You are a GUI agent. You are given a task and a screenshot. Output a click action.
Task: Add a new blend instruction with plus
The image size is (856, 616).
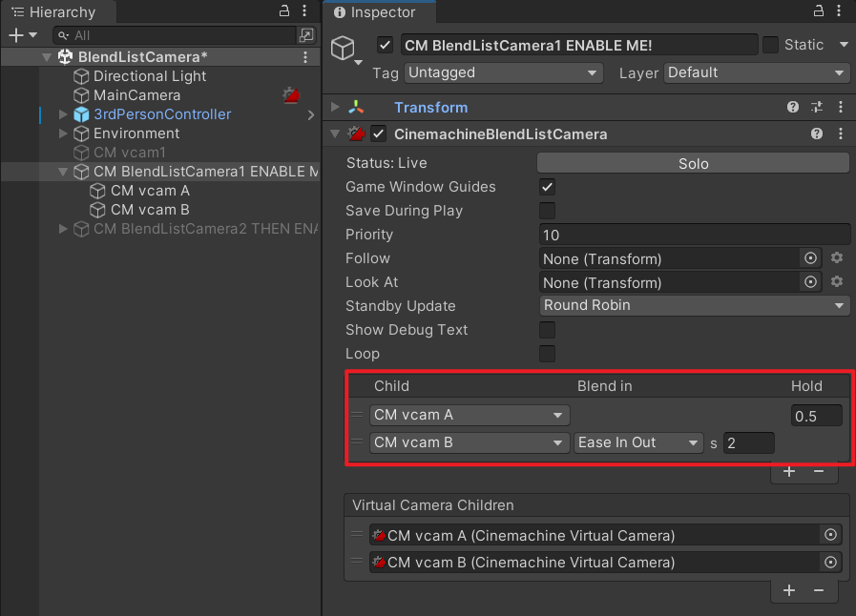pos(789,471)
